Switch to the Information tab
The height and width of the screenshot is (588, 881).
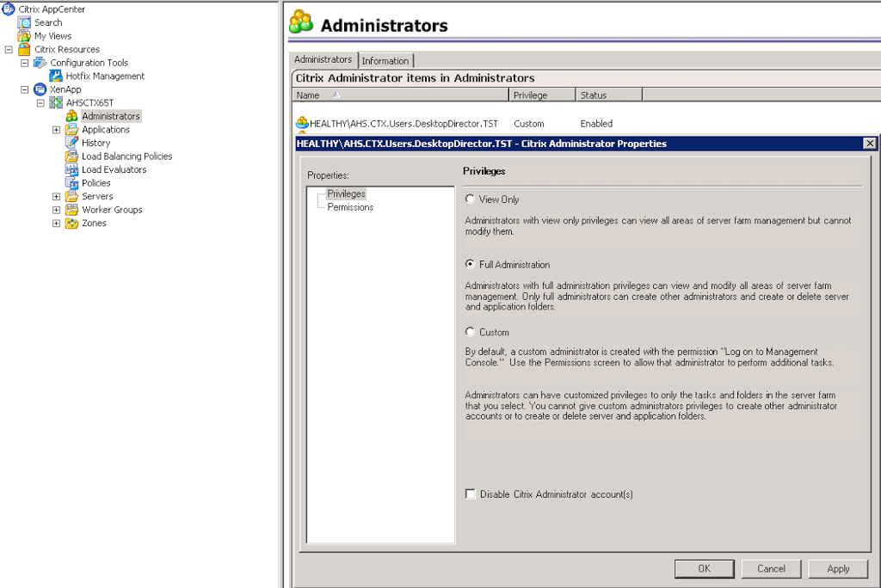(385, 61)
